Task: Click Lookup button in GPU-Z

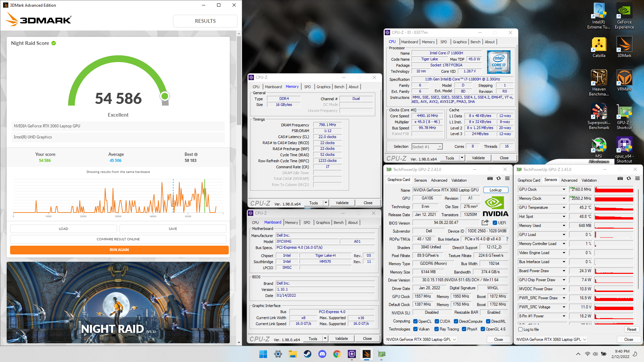Action: (495, 190)
